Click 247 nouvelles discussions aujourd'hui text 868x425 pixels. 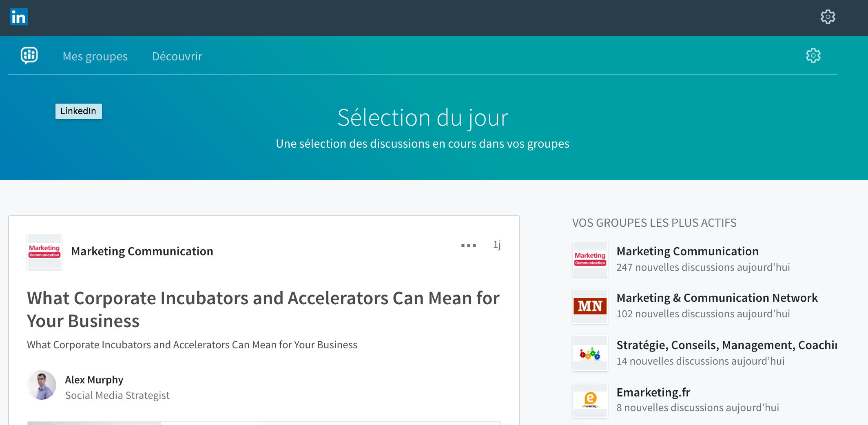point(703,267)
